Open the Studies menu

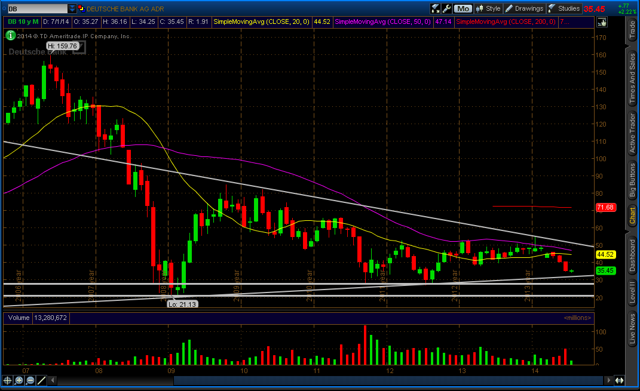click(x=564, y=9)
